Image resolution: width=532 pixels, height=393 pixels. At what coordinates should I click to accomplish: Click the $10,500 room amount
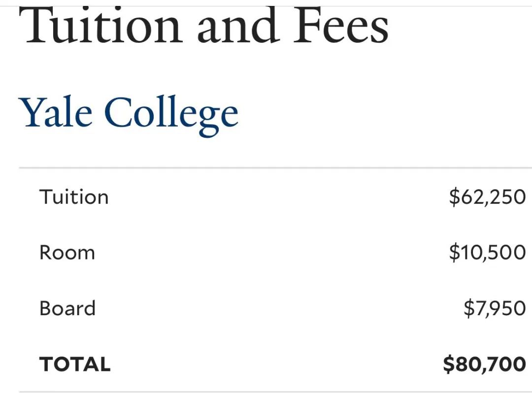487,253
